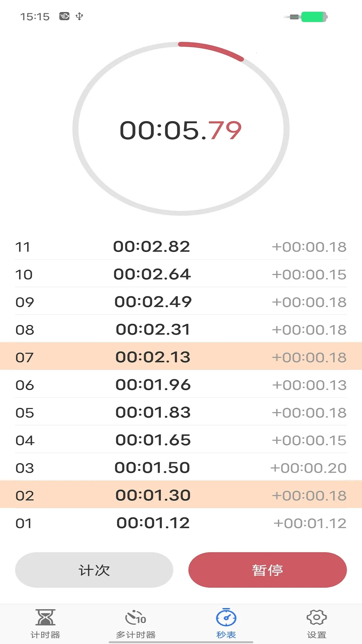362x644 pixels.
Task: Open the settings gear icon
Action: click(316, 618)
